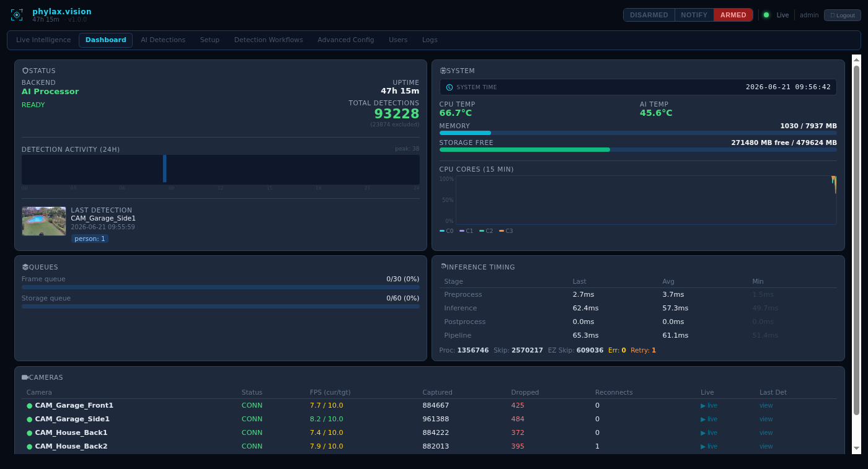
Task: Open the Advanced Config tab
Action: 346,40
